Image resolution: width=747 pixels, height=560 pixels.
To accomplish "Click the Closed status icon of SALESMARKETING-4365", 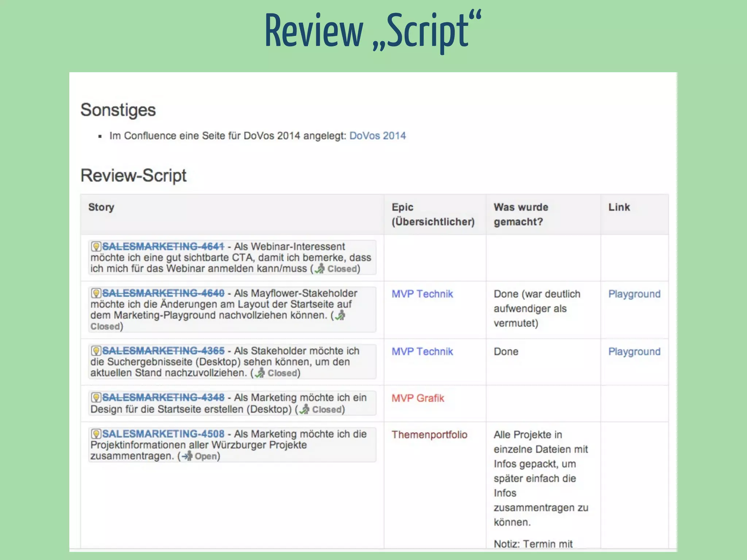I will click(x=260, y=373).
